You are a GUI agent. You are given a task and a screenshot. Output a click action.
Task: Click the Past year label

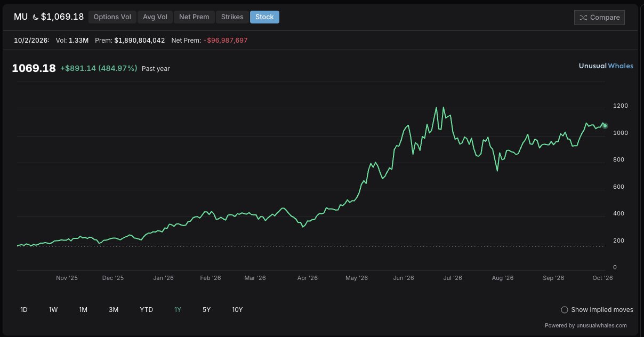pos(156,69)
